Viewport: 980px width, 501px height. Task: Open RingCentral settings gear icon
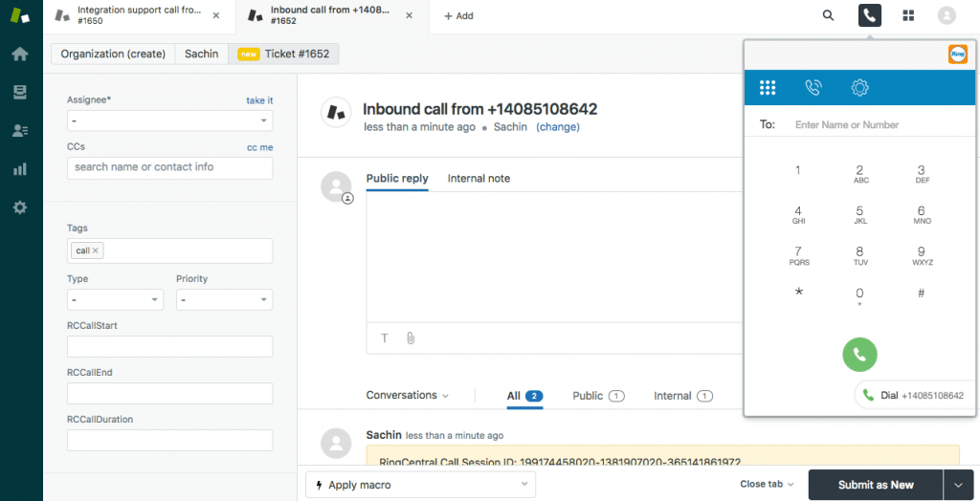tap(859, 88)
